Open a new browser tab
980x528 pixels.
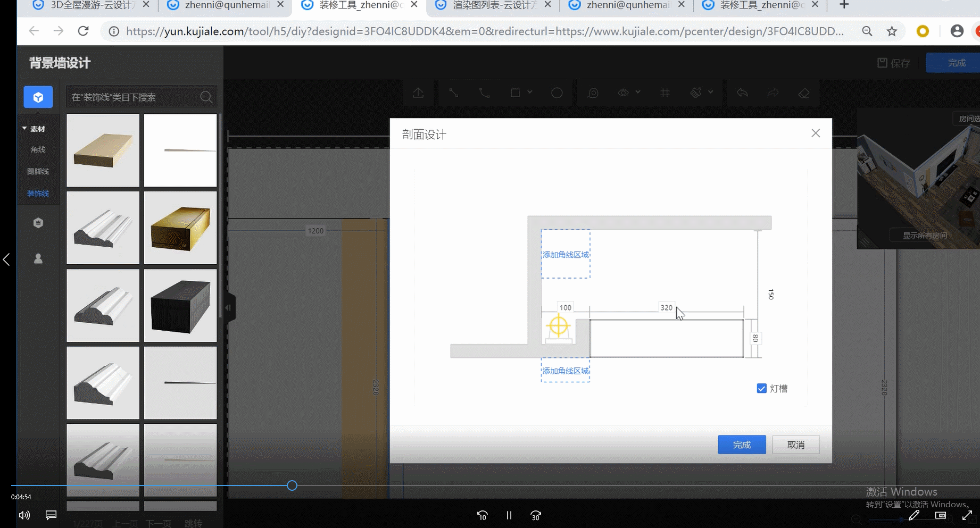[x=844, y=5]
